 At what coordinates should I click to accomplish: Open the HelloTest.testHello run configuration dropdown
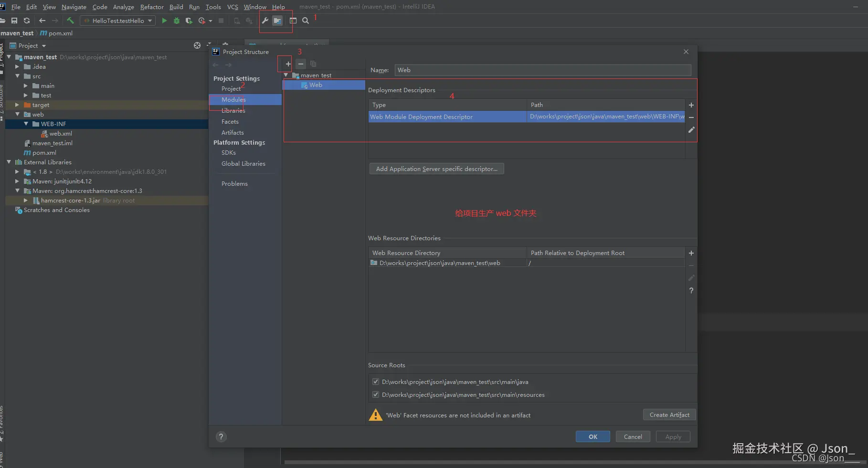coord(118,21)
